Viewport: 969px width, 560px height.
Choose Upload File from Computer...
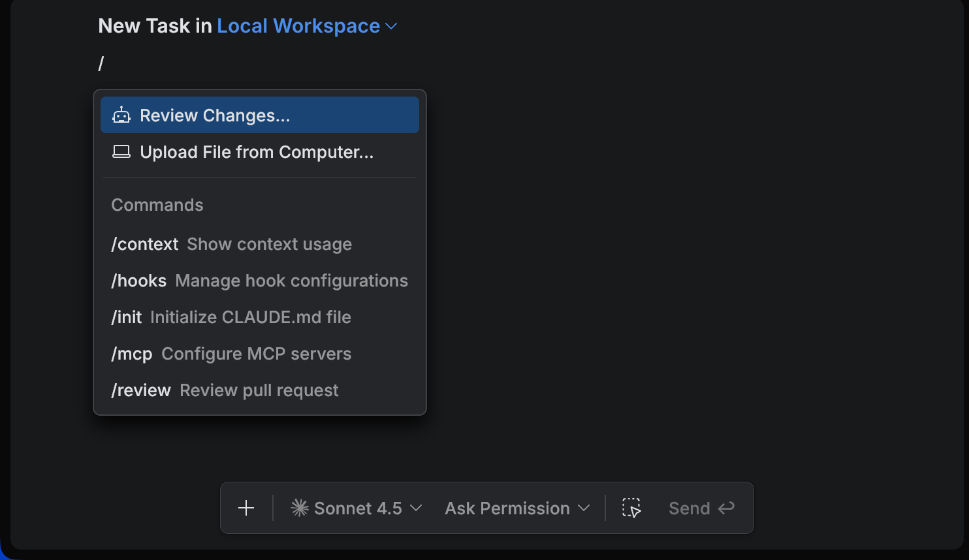(257, 152)
